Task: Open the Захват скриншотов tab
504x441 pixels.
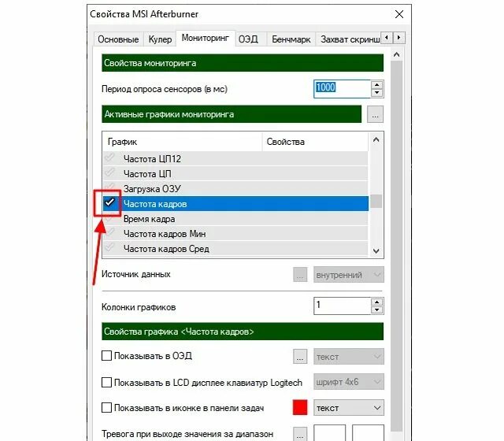Action: click(x=349, y=39)
